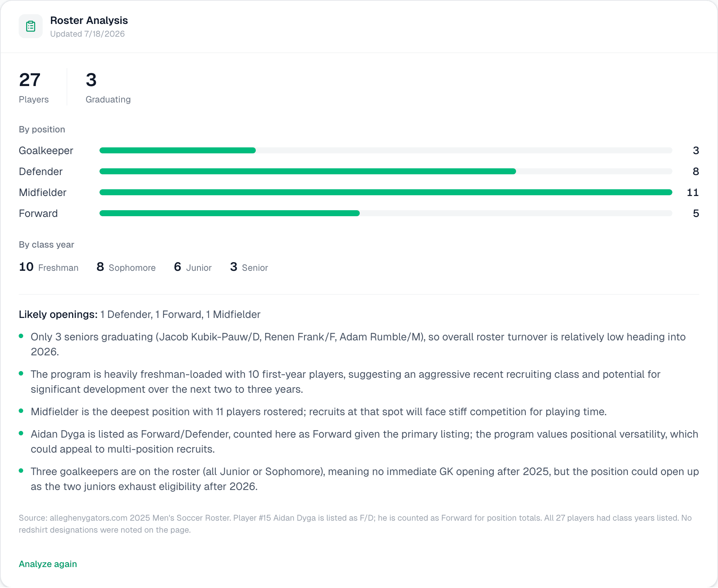The width and height of the screenshot is (718, 588).
Task: Click the Roster Analysis title
Action: (x=89, y=20)
